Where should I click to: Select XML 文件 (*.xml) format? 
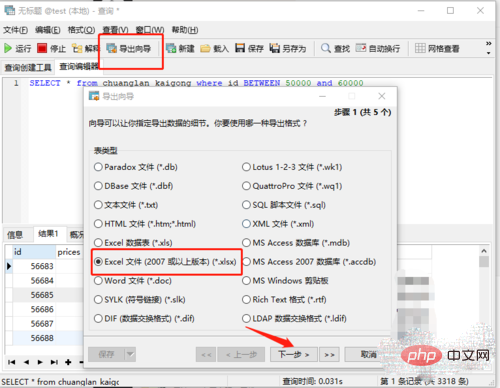pyautogui.click(x=278, y=224)
